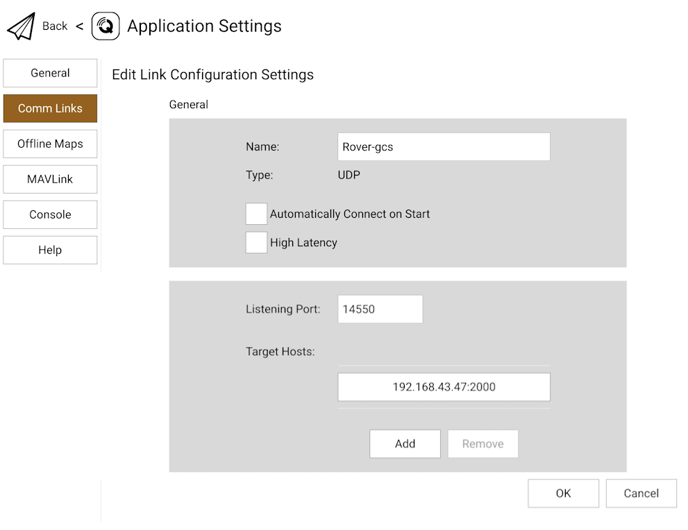Open the General settings tab

tap(50, 73)
